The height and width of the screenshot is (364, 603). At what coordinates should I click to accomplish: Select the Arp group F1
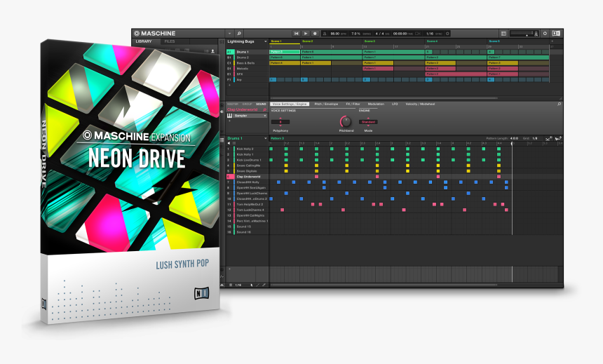pos(248,80)
